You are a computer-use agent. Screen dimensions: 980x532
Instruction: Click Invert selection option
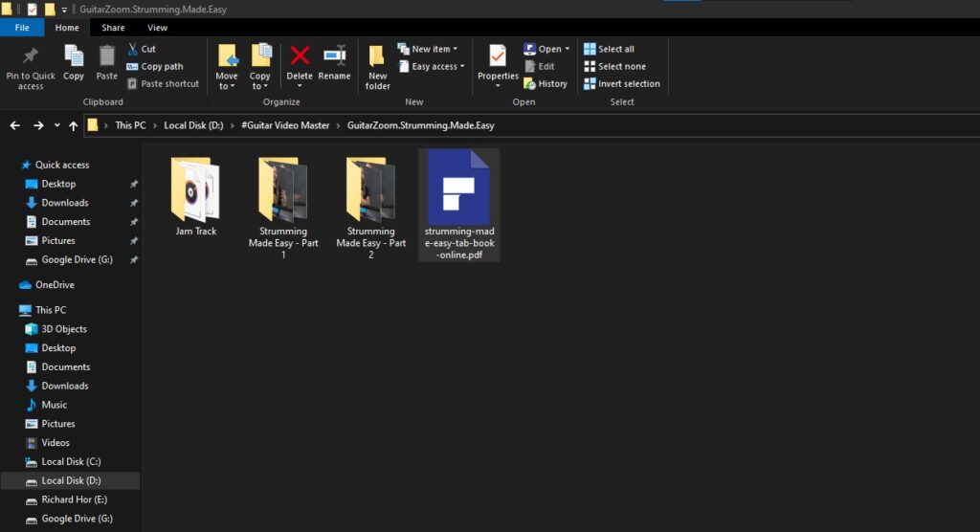pyautogui.click(x=621, y=84)
